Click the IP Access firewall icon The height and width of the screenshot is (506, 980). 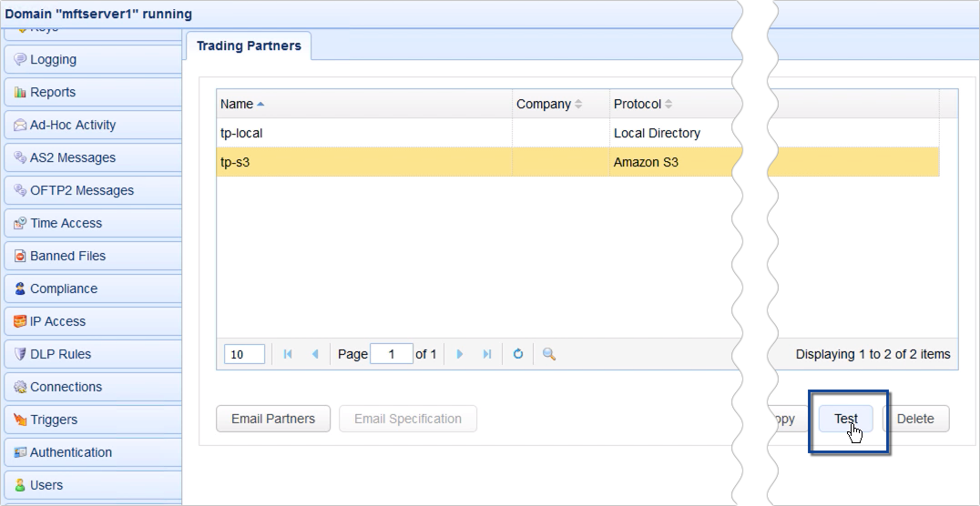coord(20,321)
